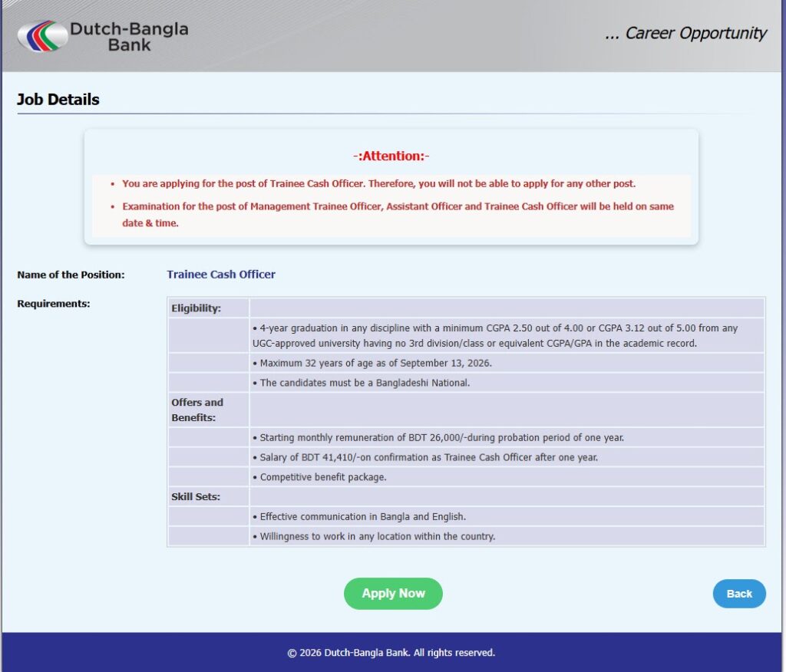Click the Skill Sets row label
This screenshot has width=786, height=672.
[x=196, y=496]
